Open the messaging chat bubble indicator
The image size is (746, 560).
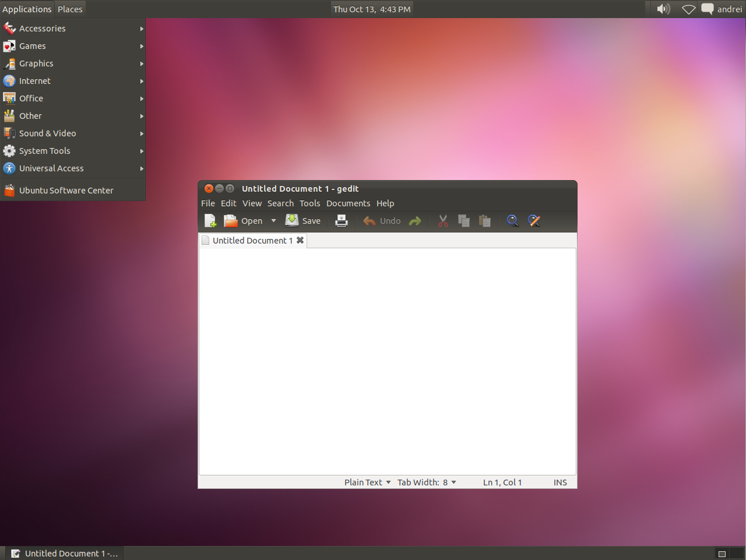(x=708, y=9)
